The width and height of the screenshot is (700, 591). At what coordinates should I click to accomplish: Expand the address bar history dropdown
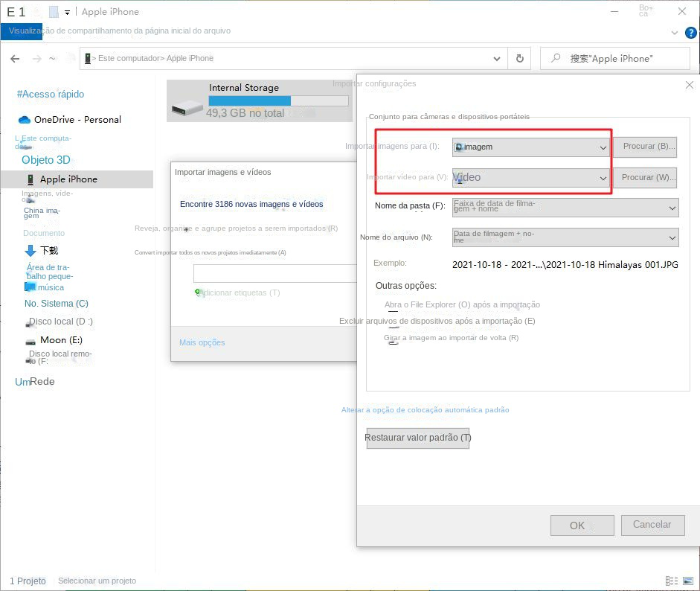coord(497,59)
